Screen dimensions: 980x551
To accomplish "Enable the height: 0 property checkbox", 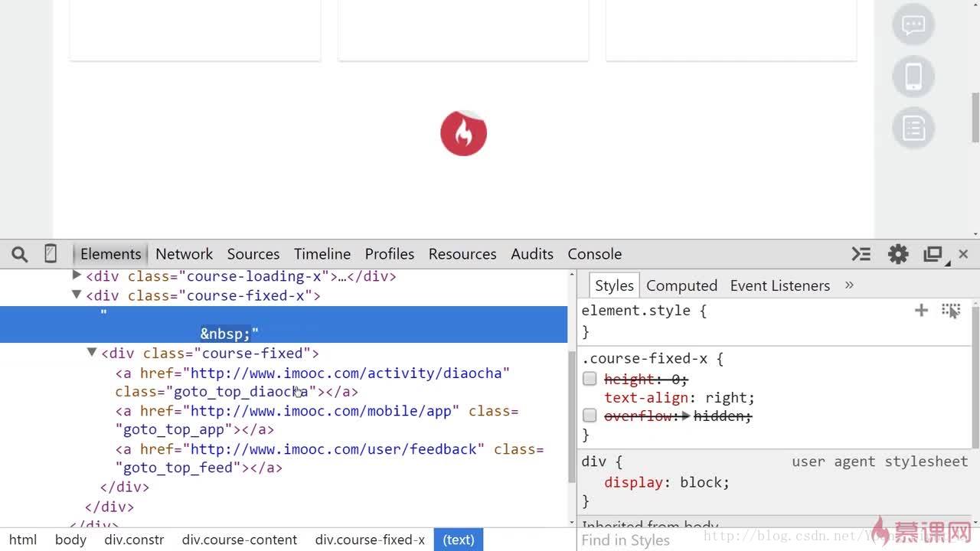I will (x=590, y=379).
